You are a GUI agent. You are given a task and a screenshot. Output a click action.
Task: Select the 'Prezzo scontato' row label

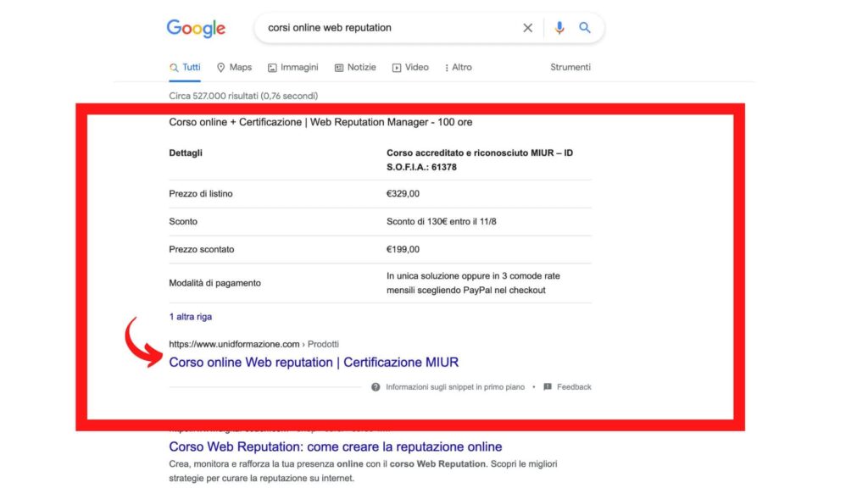click(x=202, y=249)
